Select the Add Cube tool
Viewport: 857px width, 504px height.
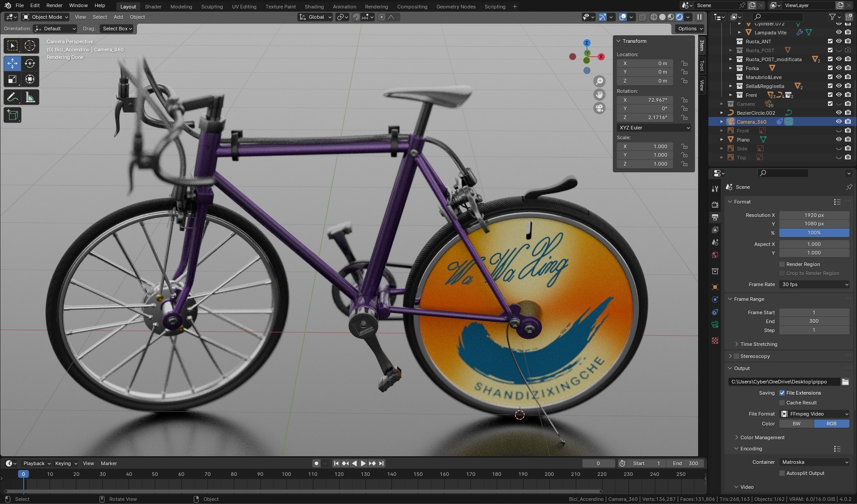pos(12,115)
